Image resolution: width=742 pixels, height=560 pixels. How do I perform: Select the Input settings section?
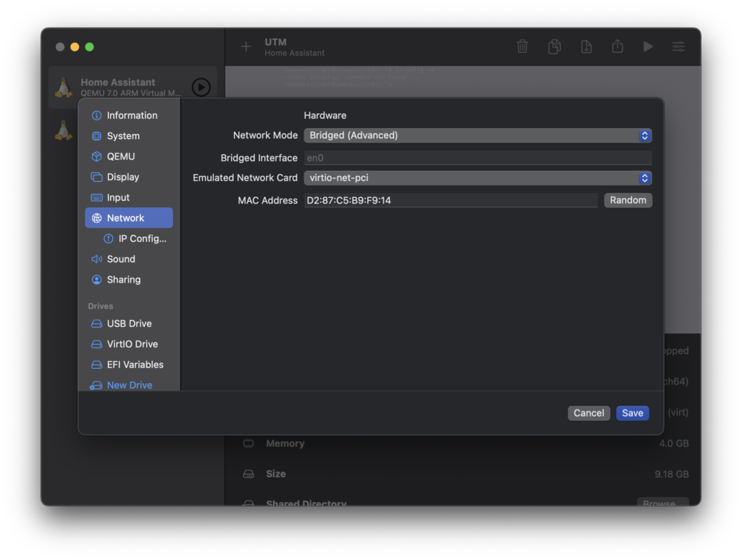coord(129,198)
